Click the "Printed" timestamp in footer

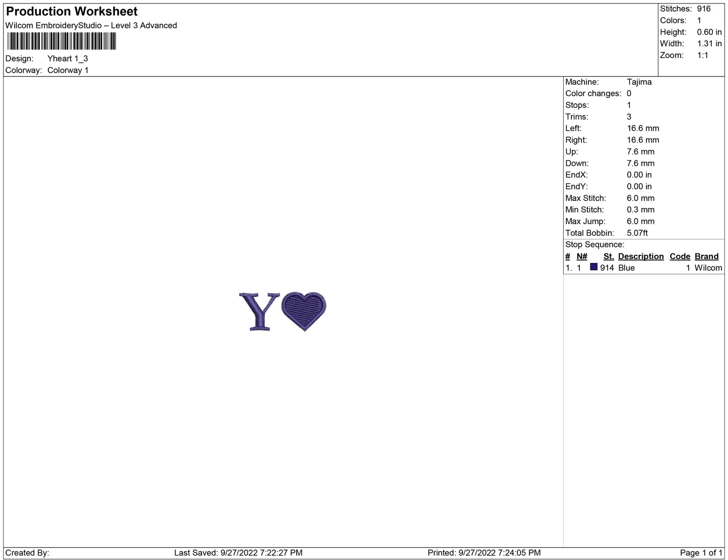[484, 552]
